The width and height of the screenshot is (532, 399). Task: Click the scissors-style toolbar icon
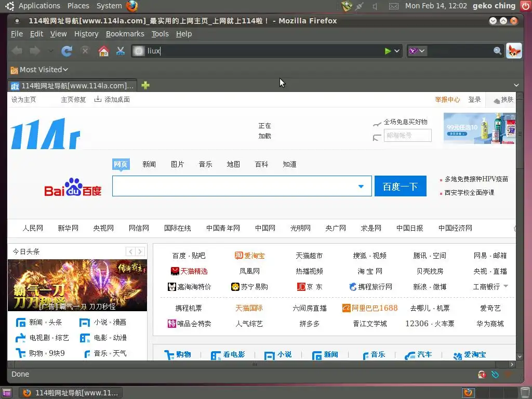click(121, 51)
